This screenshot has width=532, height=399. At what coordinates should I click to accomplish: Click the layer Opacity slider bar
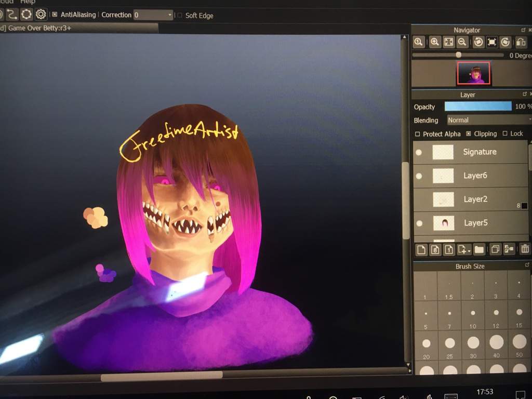[478, 106]
